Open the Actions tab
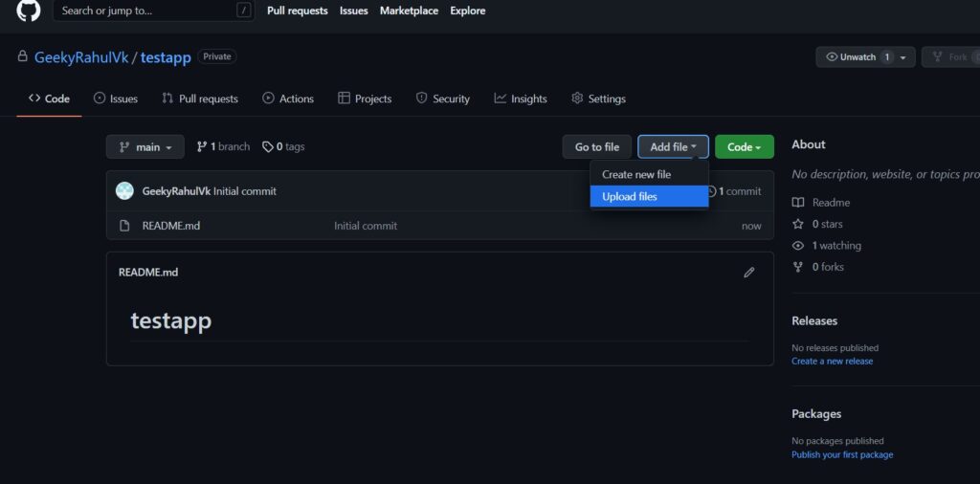 pos(288,99)
